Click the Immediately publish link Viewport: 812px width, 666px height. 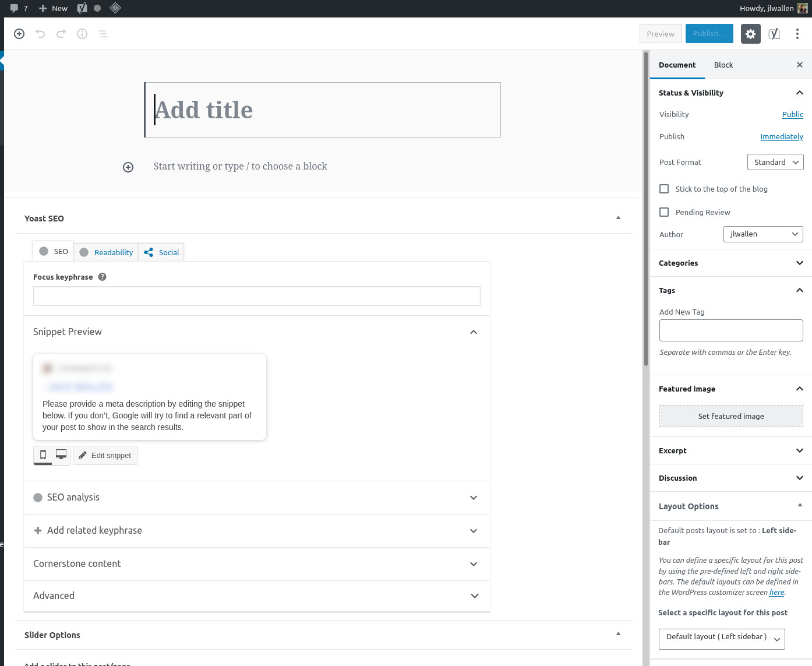coord(782,136)
